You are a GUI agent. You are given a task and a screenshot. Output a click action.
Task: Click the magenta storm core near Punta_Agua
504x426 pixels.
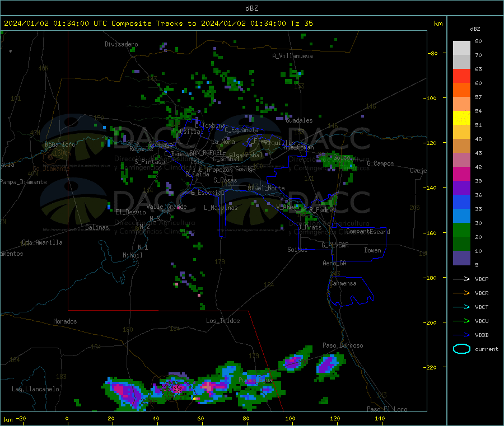209,386
